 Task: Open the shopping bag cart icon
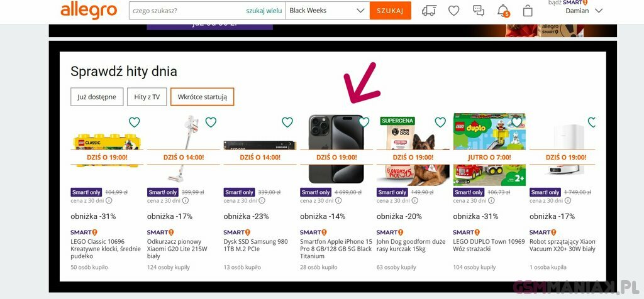click(x=528, y=11)
